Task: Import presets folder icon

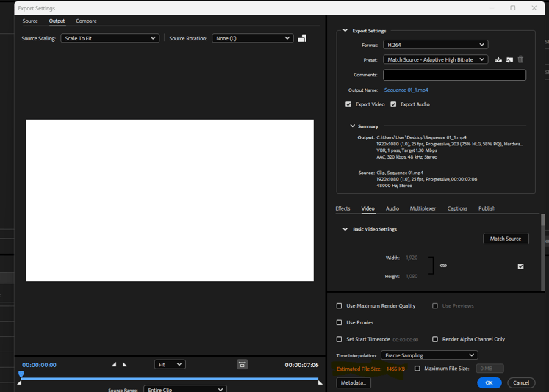Action: pyautogui.click(x=509, y=59)
